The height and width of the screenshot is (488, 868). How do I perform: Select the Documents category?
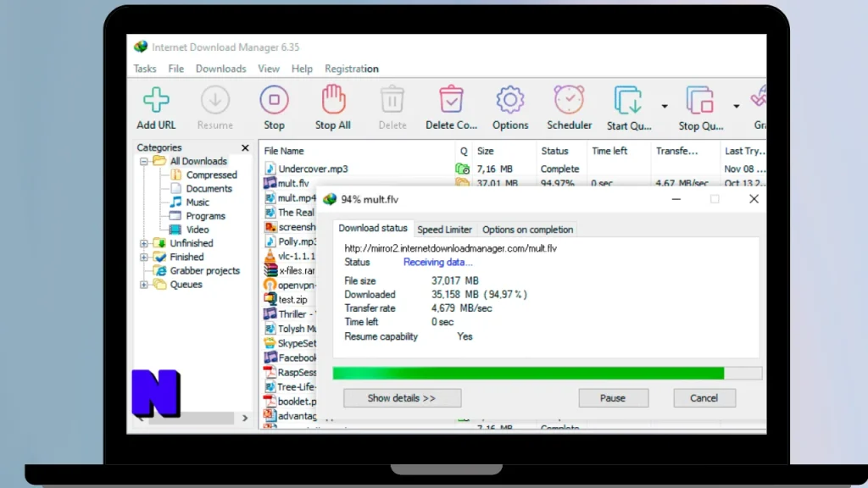[209, 189]
